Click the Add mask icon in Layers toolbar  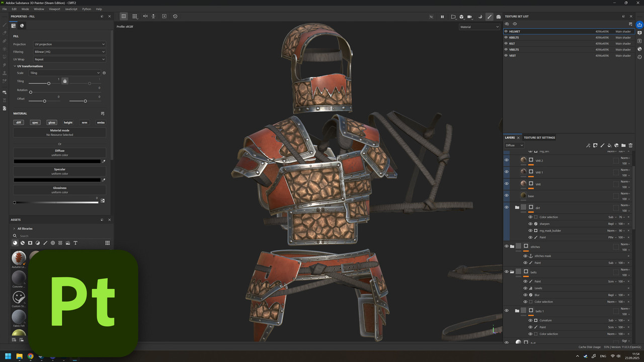(x=595, y=145)
